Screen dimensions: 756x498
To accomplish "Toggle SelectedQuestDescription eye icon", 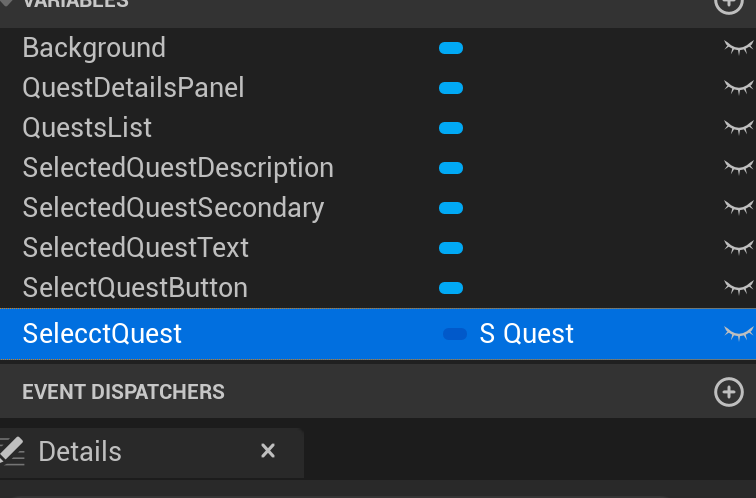I will click(x=739, y=168).
